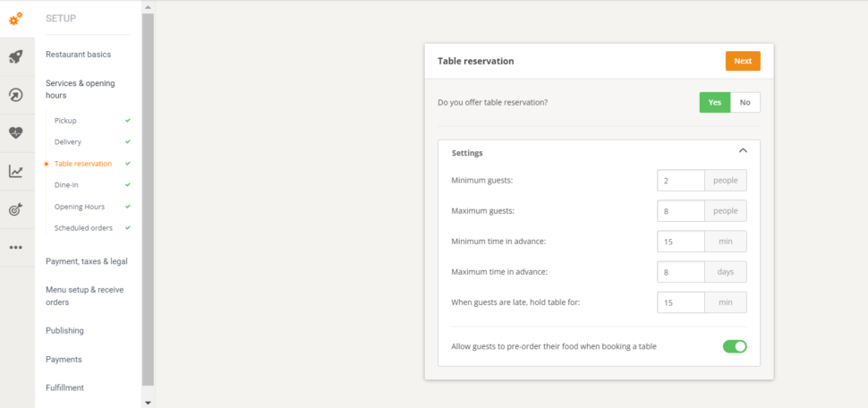868x408 pixels.
Task: Open the setup gears icon
Action: 15,19
